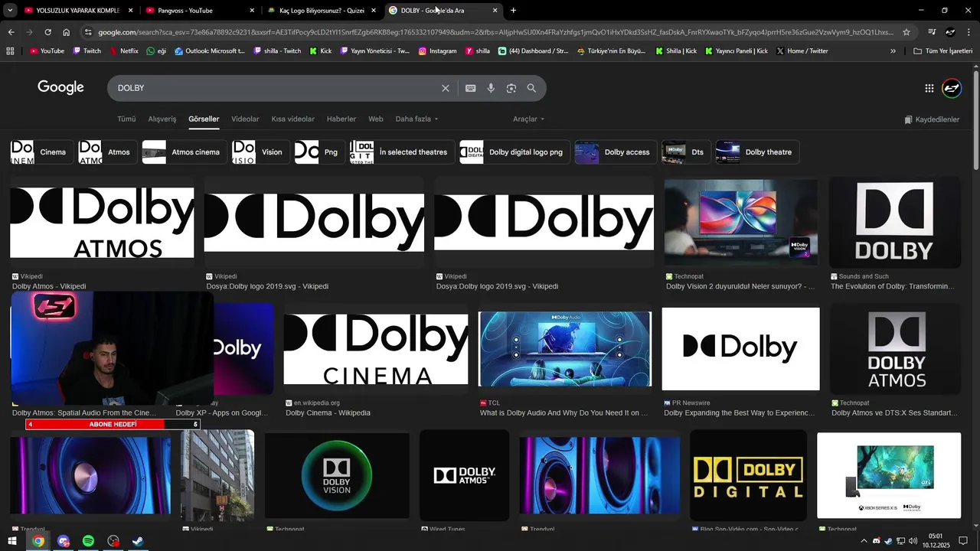Switch to Web results tab
980x551 pixels.
(x=376, y=119)
